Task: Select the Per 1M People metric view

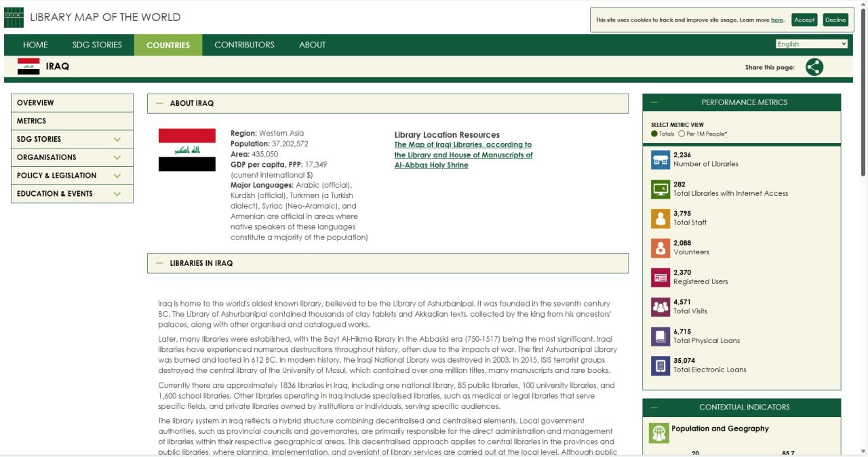Action: tap(682, 134)
